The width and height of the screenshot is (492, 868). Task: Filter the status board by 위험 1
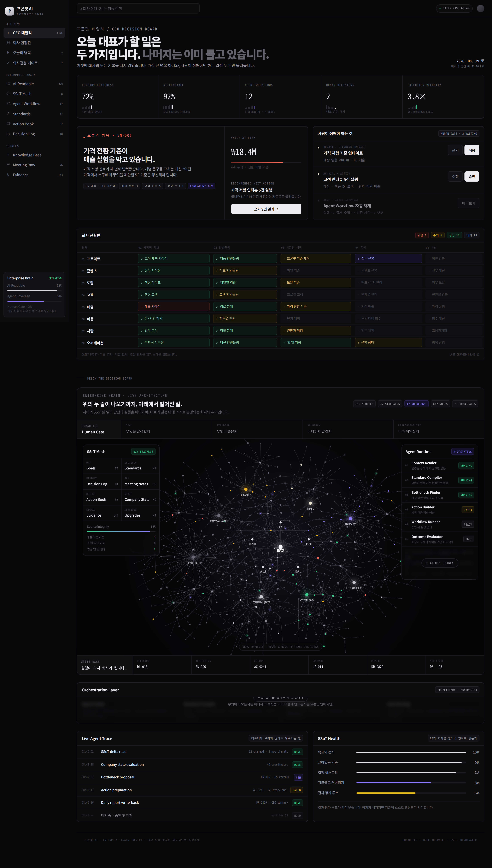[422, 235]
